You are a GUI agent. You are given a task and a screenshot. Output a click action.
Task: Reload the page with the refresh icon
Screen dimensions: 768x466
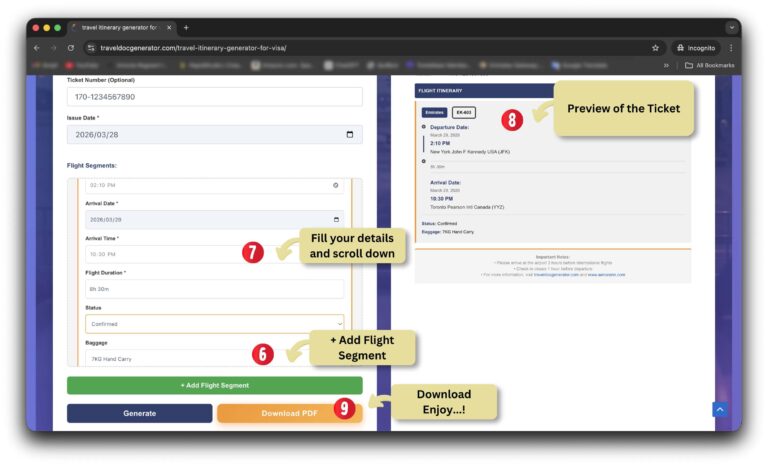click(70, 47)
